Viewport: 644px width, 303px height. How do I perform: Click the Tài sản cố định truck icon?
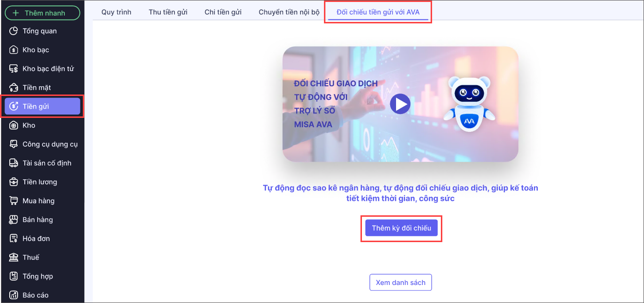pos(14,163)
